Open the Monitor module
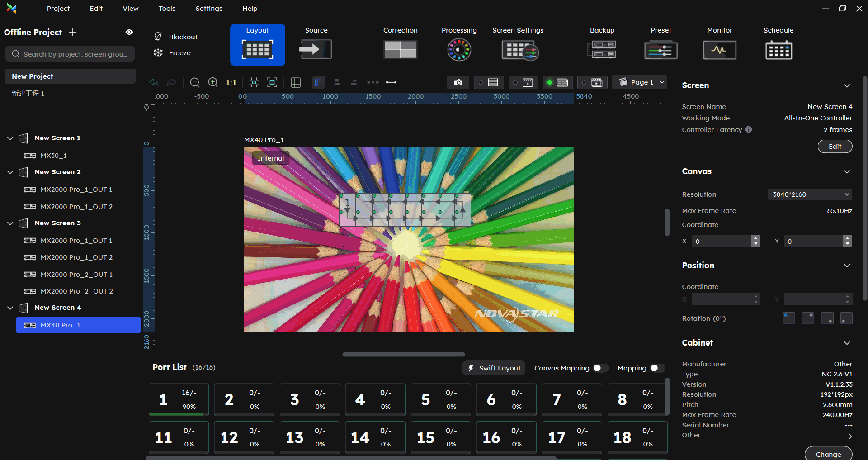Viewport: 868px width, 460px height. 719,49
